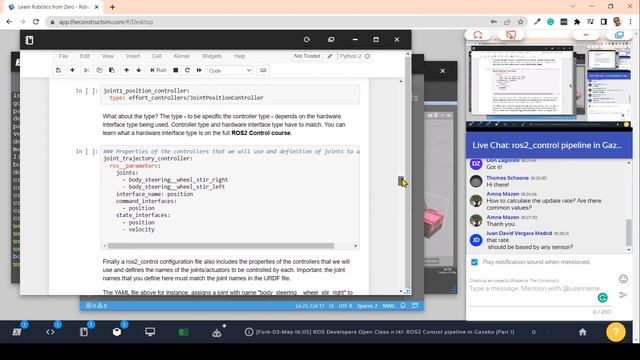Click the notebook app icon in window title bar
Screen dimensions: 640x360
(29, 40)
